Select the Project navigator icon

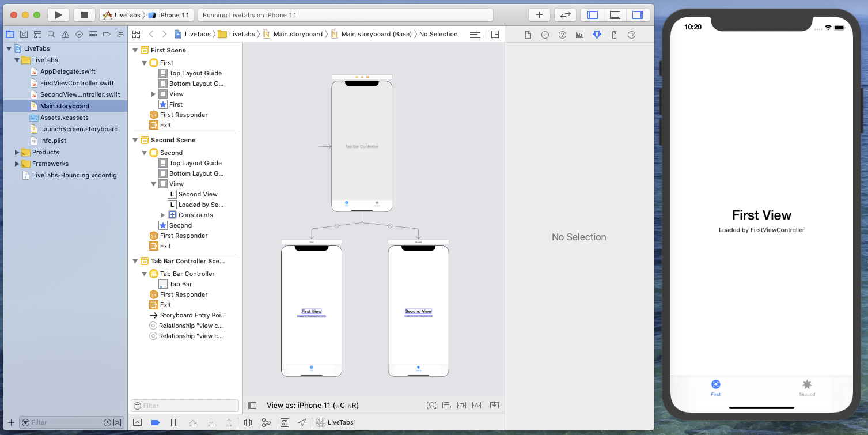tap(10, 34)
